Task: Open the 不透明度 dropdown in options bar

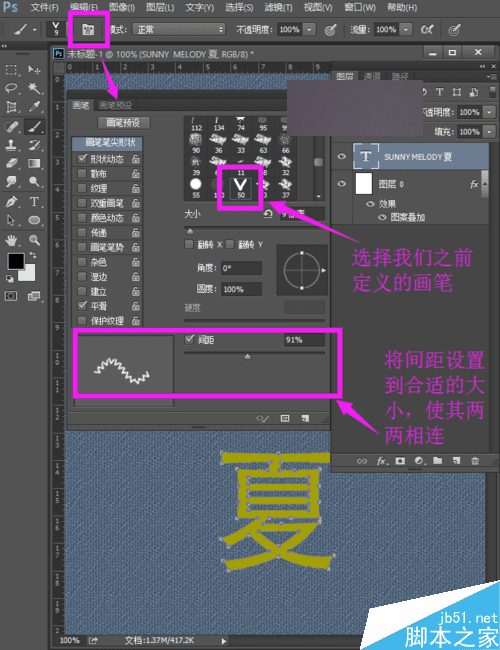Action: [309, 29]
